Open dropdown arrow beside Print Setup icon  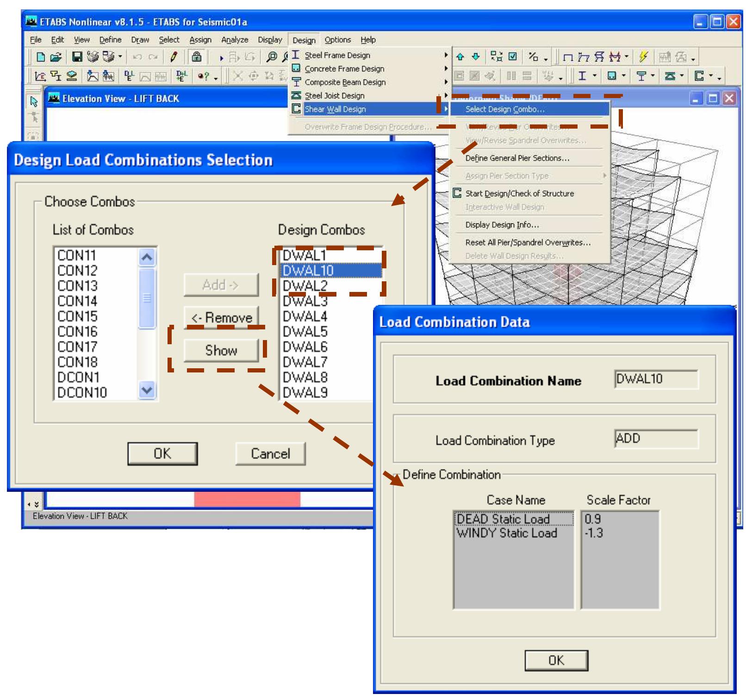pyautogui.click(x=120, y=56)
